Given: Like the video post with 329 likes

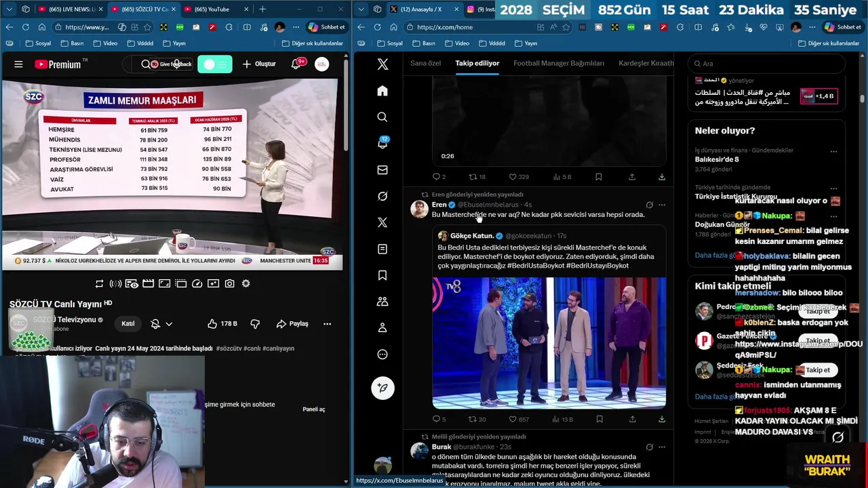Looking at the screenshot, I should [518, 177].
